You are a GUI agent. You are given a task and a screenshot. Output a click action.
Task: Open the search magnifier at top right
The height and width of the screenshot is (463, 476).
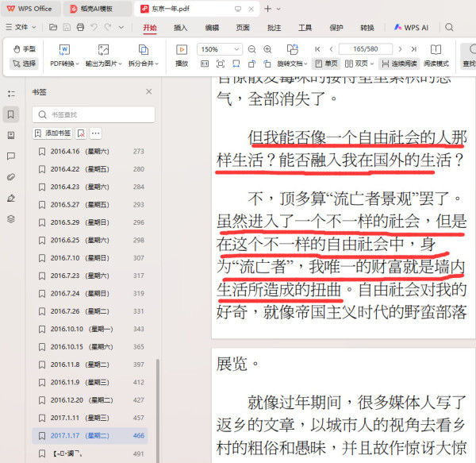tap(449, 27)
